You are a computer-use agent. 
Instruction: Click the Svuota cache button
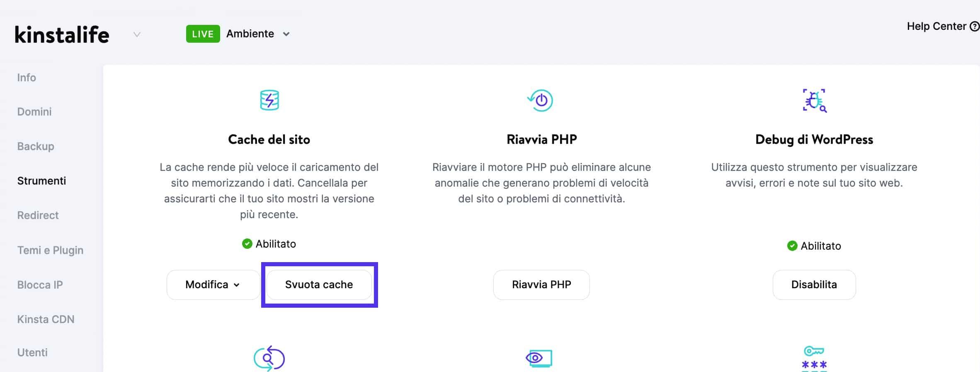pos(319,284)
